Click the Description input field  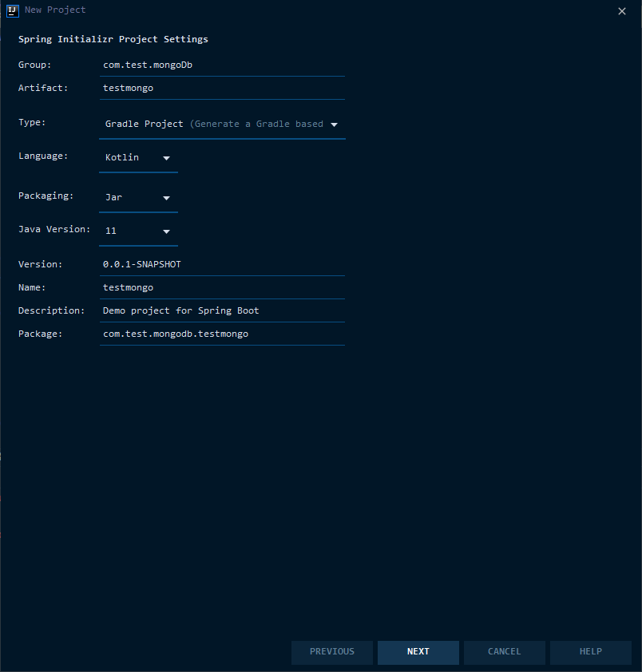point(222,310)
